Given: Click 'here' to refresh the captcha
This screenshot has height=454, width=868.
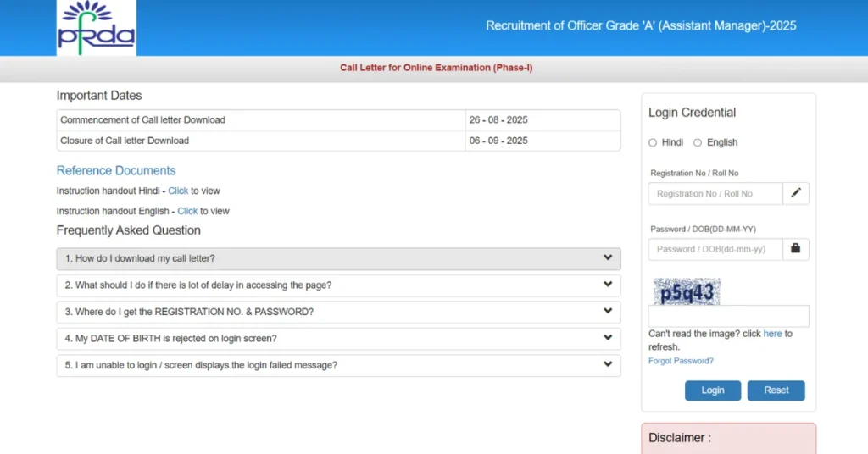Looking at the screenshot, I should click(x=772, y=334).
